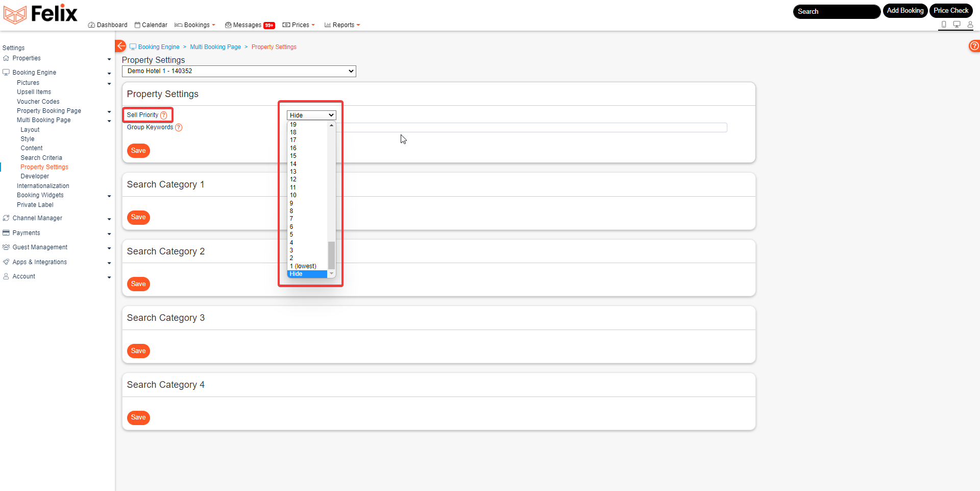Click the Price Check button
The width and height of the screenshot is (980, 491).
[951, 11]
